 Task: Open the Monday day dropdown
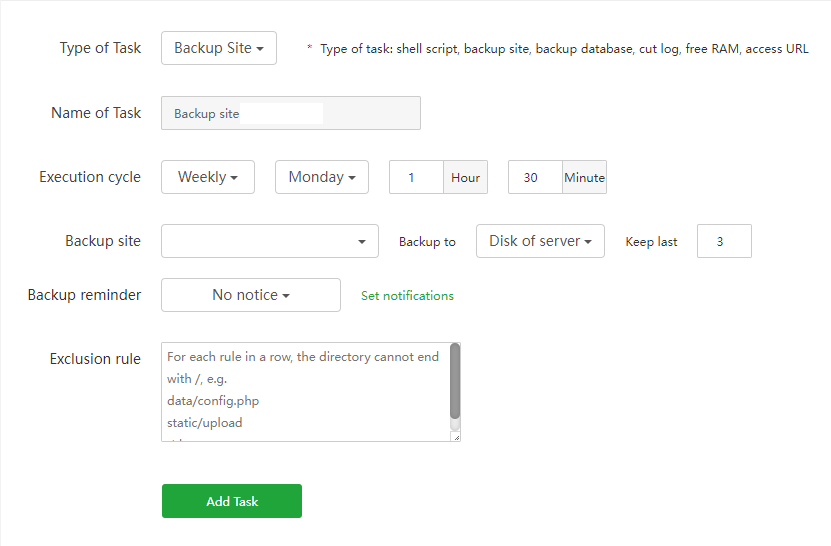coord(321,177)
